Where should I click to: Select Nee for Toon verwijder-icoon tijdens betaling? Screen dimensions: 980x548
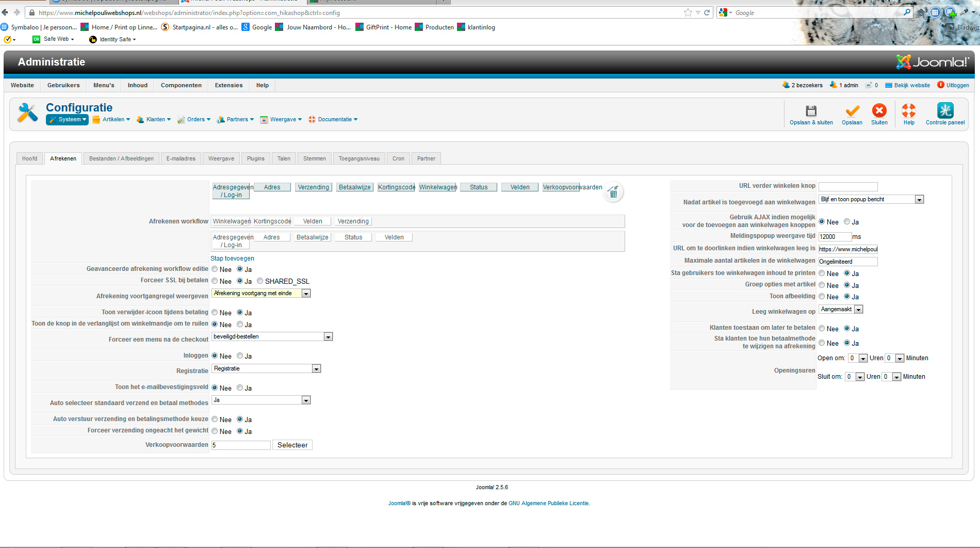215,312
